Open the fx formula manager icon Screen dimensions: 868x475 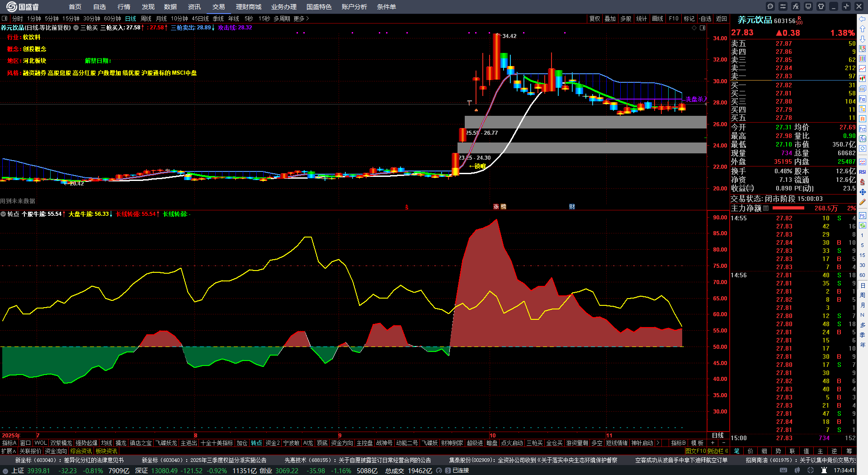coord(796,6)
